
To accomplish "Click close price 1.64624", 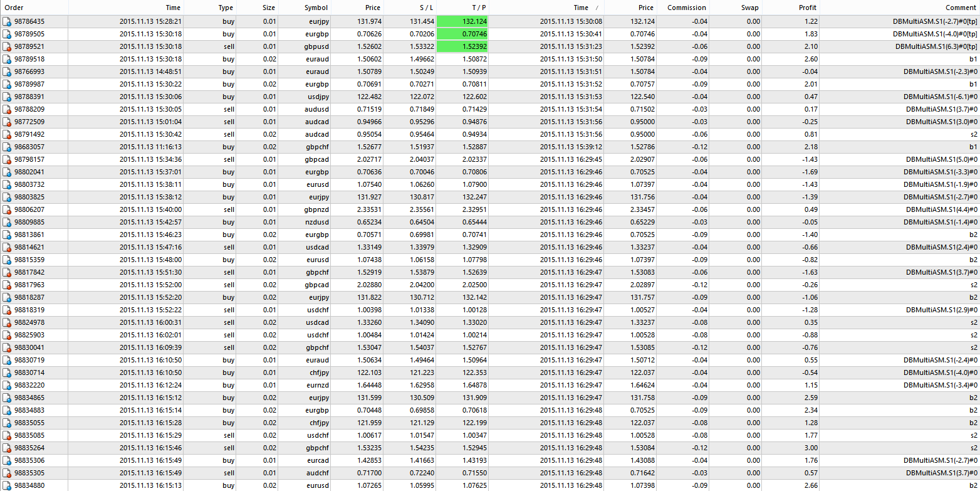I will pyautogui.click(x=642, y=385).
